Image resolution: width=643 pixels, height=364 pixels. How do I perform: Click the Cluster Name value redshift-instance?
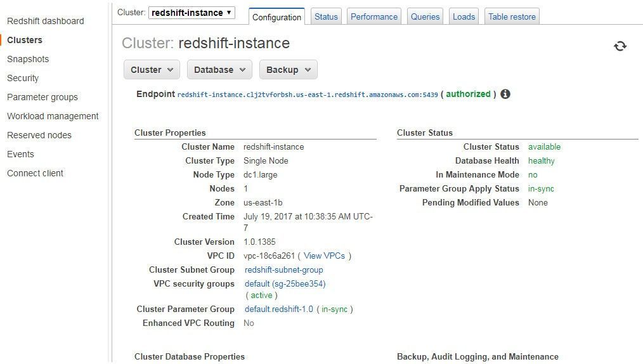pyautogui.click(x=273, y=146)
